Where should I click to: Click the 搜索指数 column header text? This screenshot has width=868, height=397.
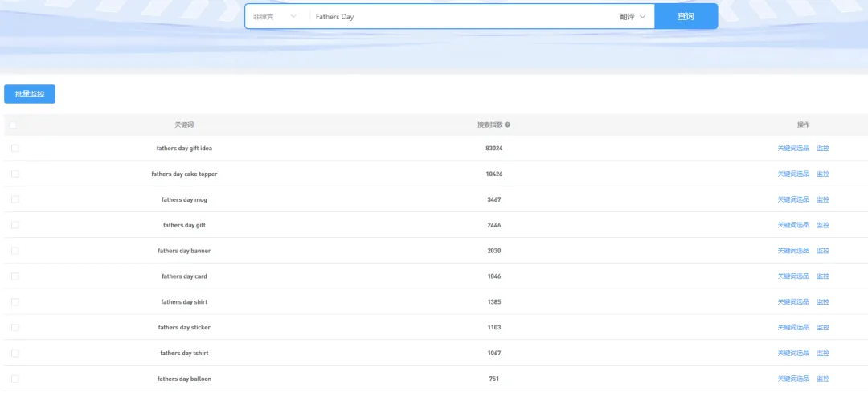[490, 125]
